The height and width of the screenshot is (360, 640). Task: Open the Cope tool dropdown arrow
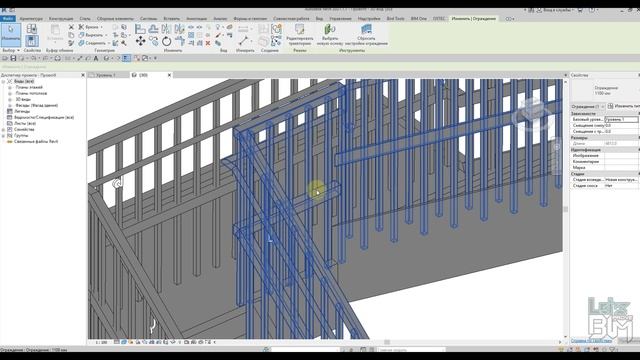(x=102, y=27)
